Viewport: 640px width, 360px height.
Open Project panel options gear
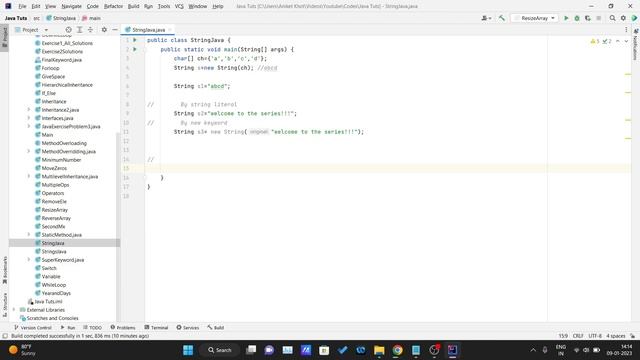[x=104, y=30]
